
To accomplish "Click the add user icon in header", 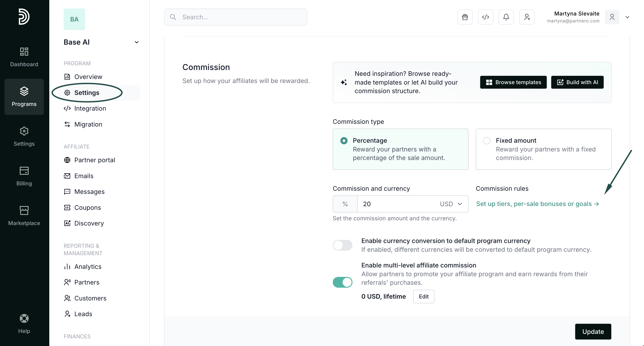I will [527, 17].
